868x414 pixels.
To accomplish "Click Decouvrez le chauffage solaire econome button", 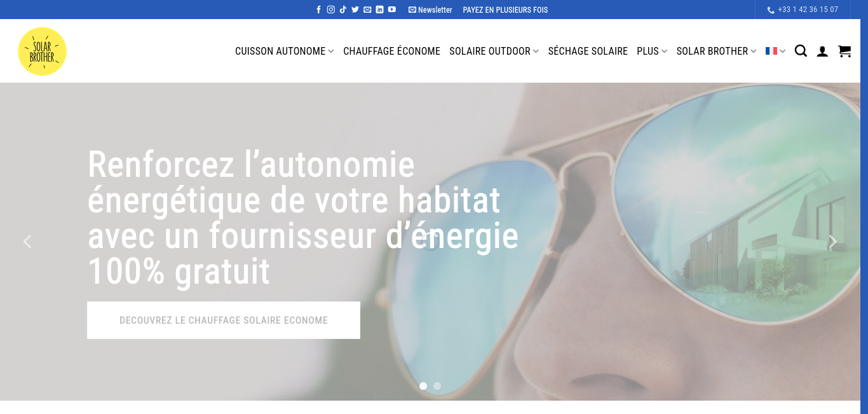I will pos(224,320).
